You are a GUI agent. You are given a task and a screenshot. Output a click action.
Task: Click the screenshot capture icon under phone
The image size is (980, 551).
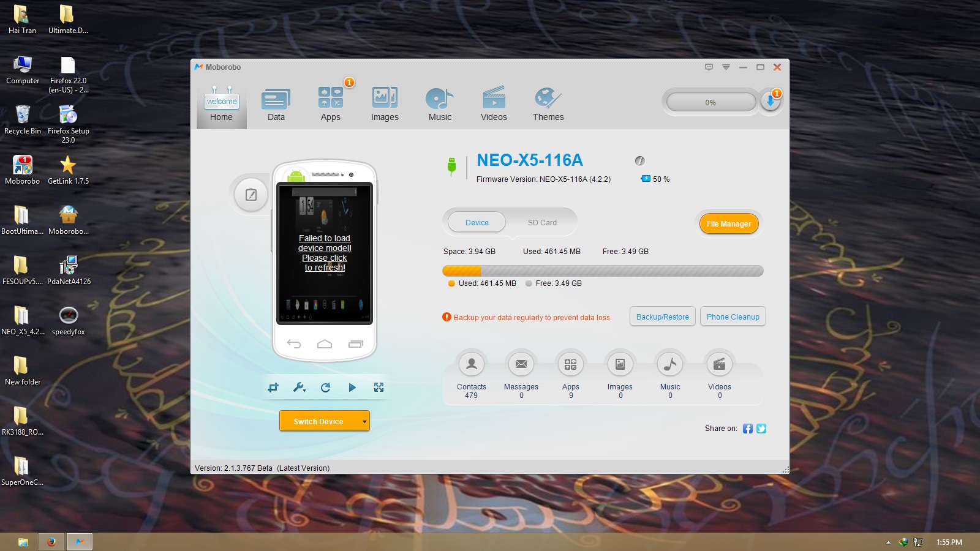pyautogui.click(x=273, y=387)
